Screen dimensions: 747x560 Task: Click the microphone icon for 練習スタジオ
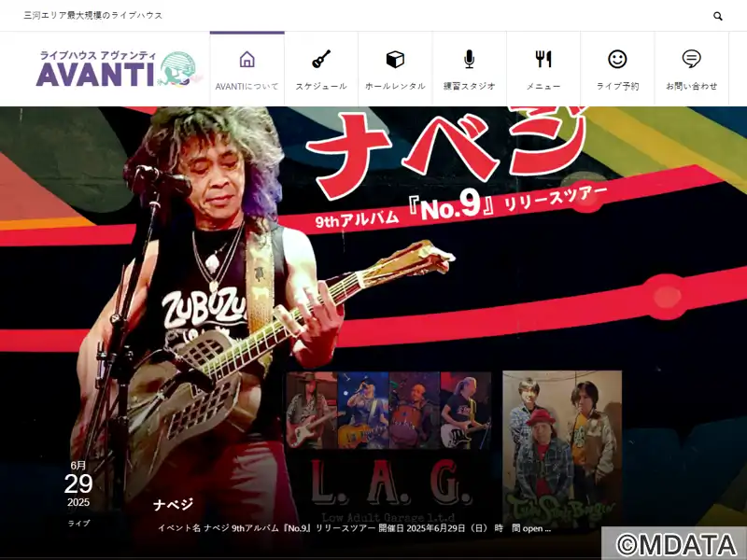(x=470, y=59)
